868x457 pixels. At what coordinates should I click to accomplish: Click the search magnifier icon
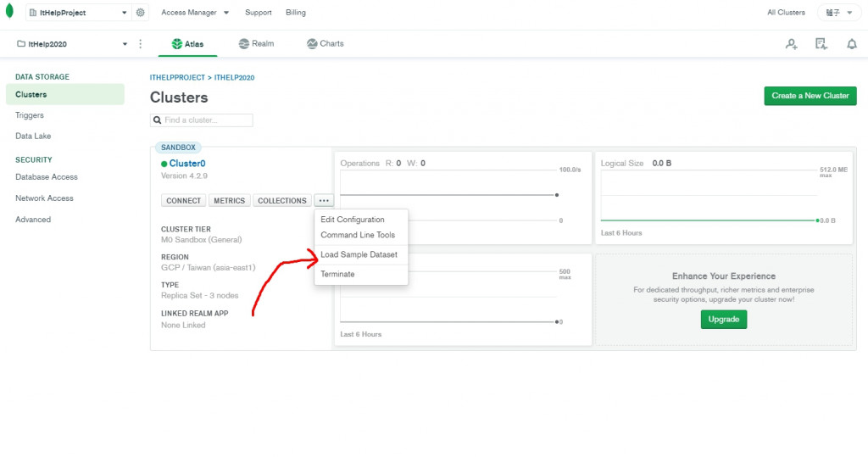pyautogui.click(x=157, y=120)
